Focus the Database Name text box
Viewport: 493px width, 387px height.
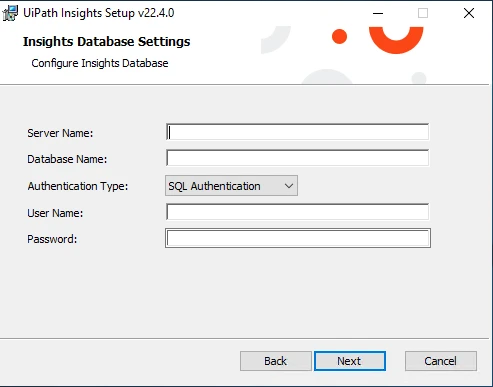[297, 158]
